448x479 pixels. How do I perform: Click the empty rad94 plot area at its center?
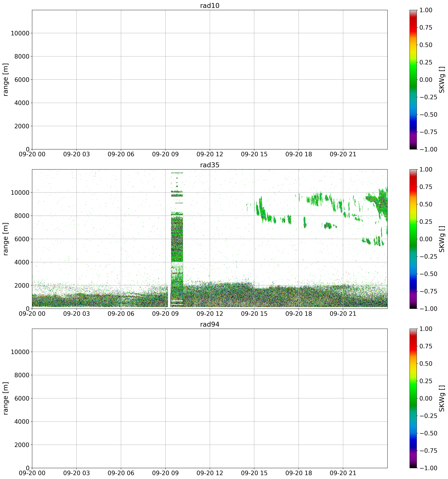coord(210,398)
